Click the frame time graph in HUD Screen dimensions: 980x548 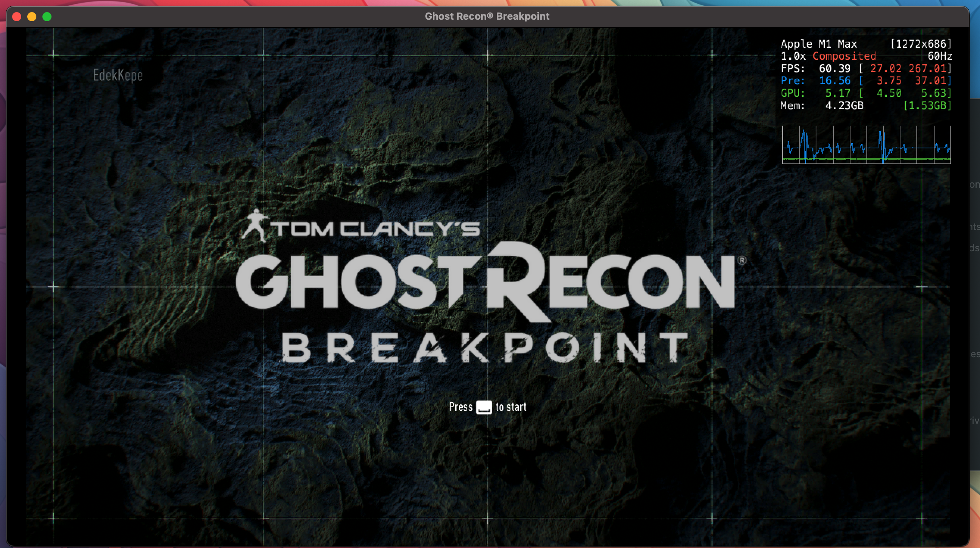click(x=866, y=145)
